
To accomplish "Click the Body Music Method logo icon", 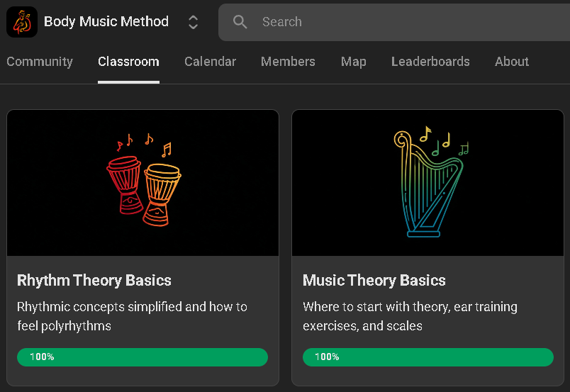I will [x=22, y=22].
